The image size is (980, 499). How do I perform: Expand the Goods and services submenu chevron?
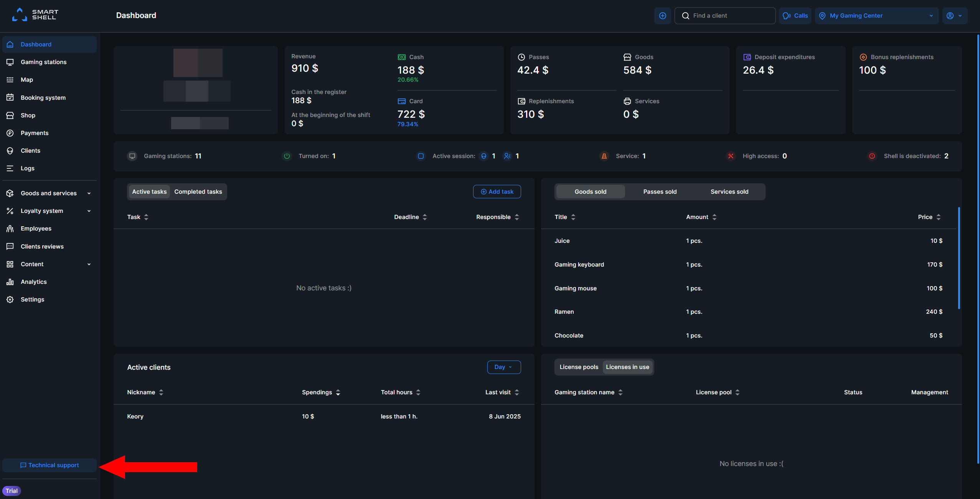click(x=89, y=193)
